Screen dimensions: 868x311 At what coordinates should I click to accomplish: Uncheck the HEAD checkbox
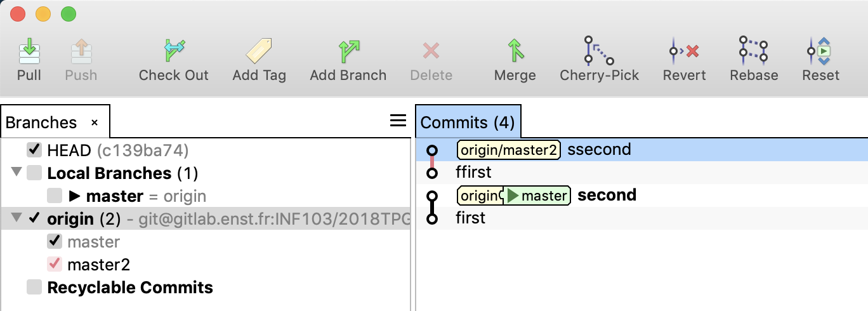34,150
